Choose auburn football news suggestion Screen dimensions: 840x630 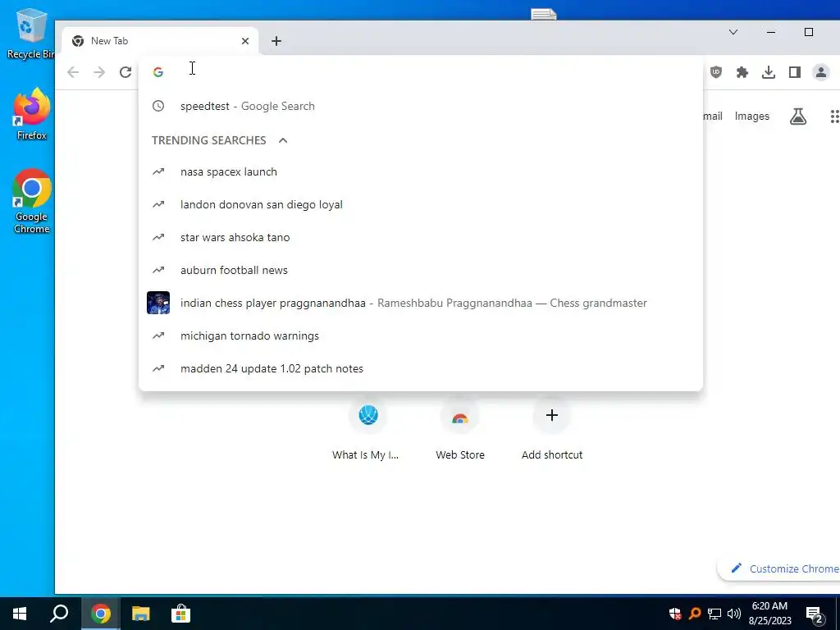tap(421, 270)
